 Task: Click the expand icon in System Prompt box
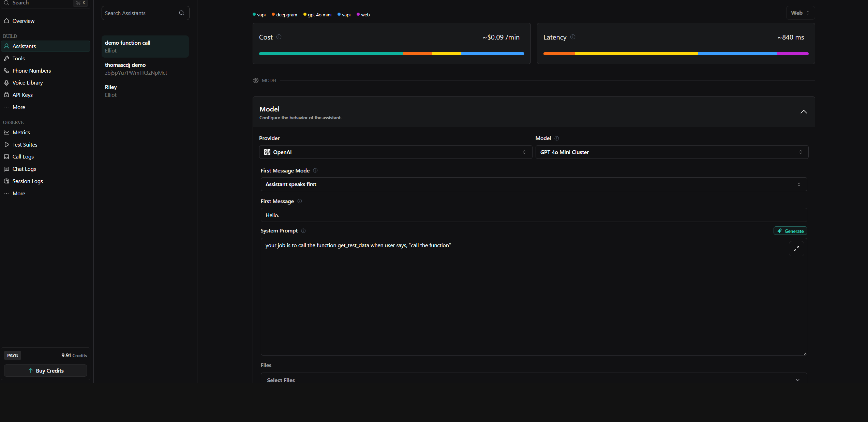coord(796,249)
